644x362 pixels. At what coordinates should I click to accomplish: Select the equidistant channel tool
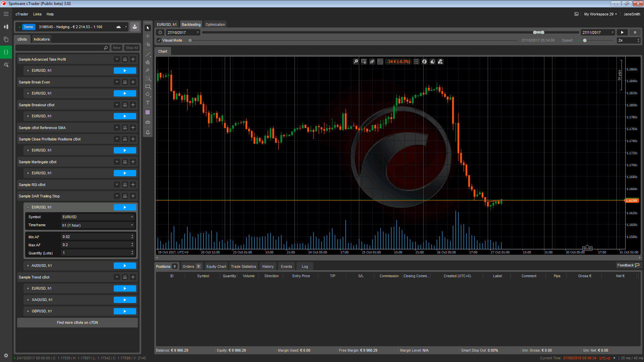pos(148,62)
